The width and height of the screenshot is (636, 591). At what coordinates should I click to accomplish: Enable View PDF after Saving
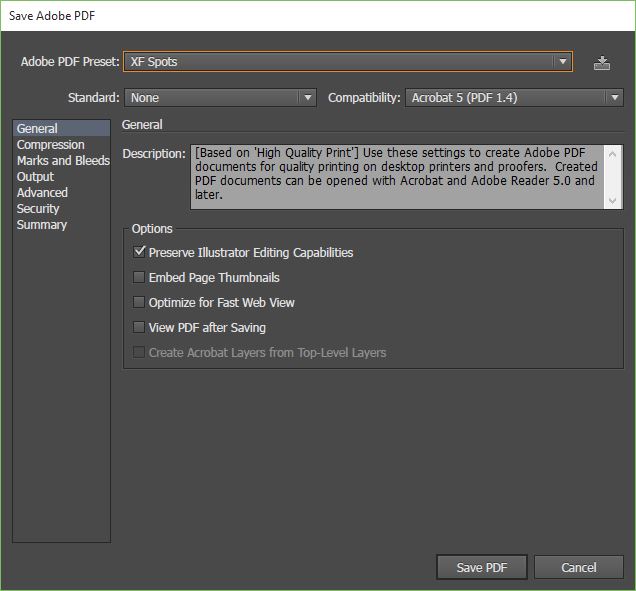(140, 328)
